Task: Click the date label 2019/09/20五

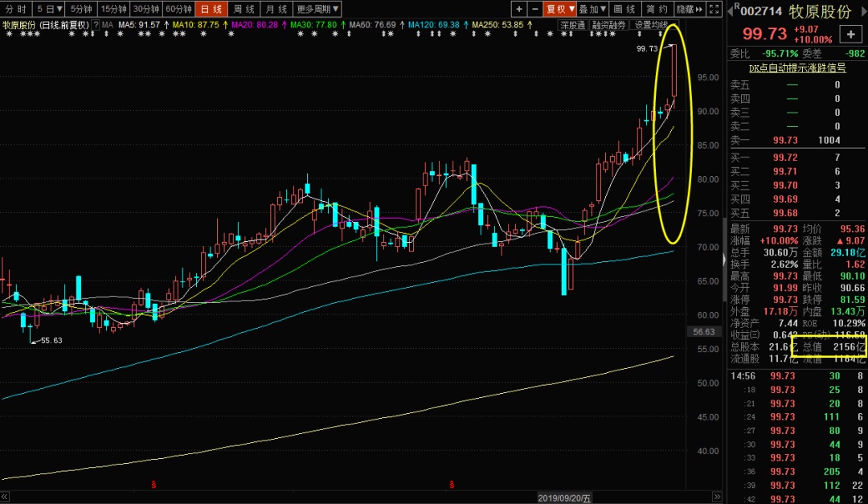Action: pos(565,498)
